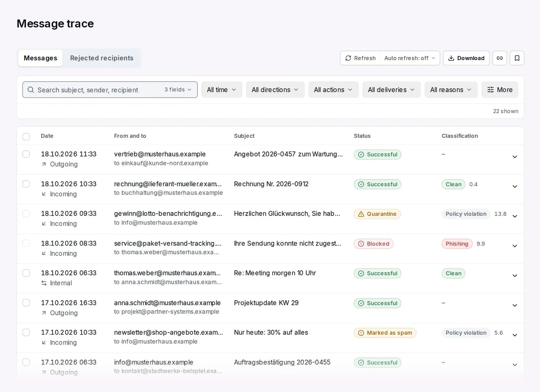Click the search magnifier icon
The image size is (540, 392).
(31, 90)
